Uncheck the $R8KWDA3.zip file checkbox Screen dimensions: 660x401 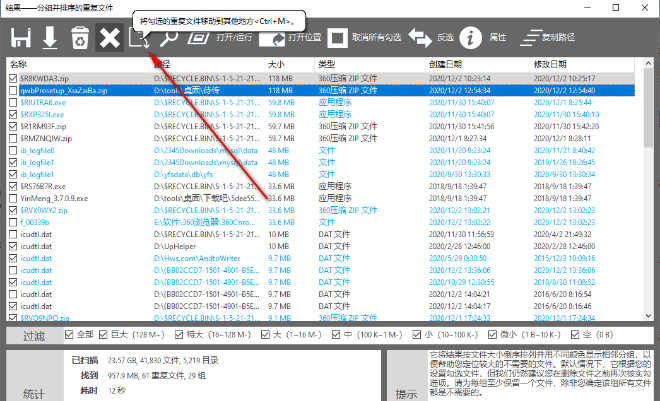pos(13,76)
